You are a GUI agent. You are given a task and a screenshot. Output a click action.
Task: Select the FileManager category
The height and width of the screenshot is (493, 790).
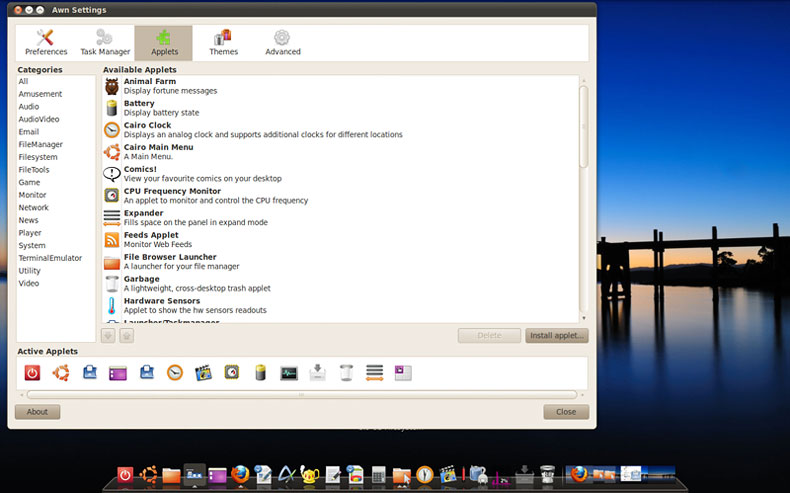pos(41,145)
